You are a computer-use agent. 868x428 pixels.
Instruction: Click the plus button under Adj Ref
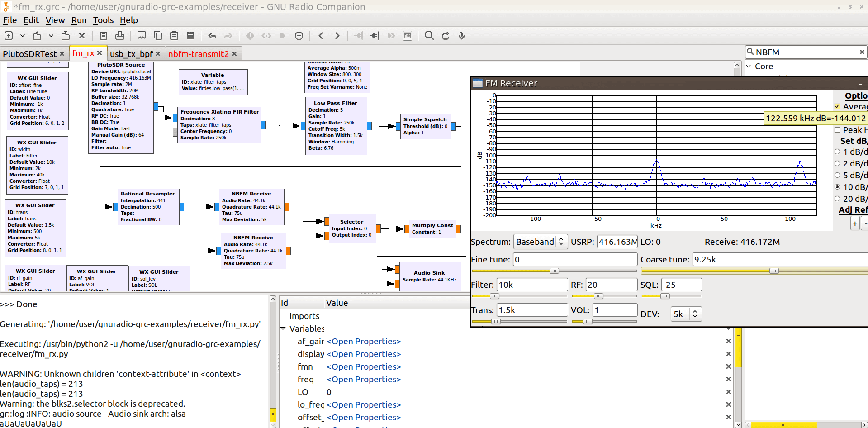click(x=854, y=224)
